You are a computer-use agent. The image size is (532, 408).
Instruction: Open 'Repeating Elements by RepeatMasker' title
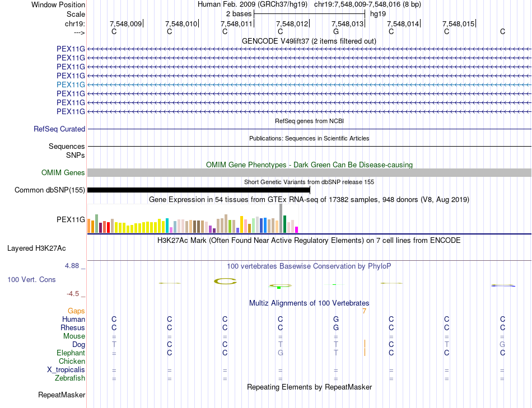309,387
